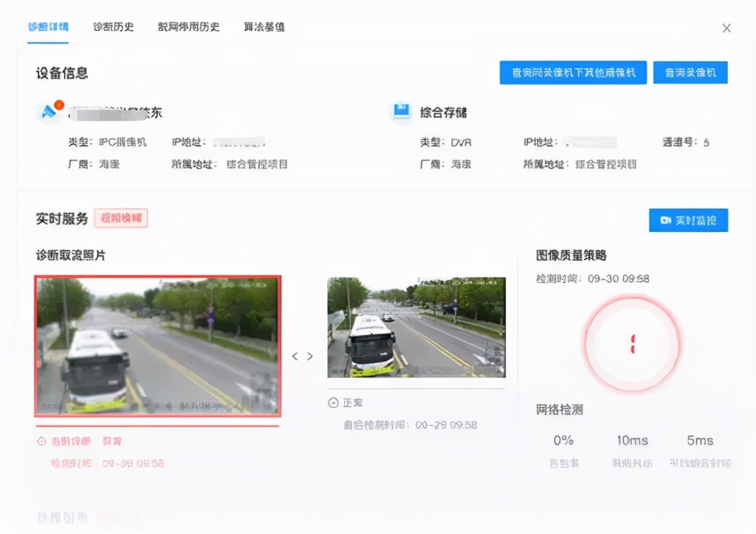Viewport: 756px width, 534px height.
Task: Click the 诊断取流照片 label
Action: tap(70, 255)
